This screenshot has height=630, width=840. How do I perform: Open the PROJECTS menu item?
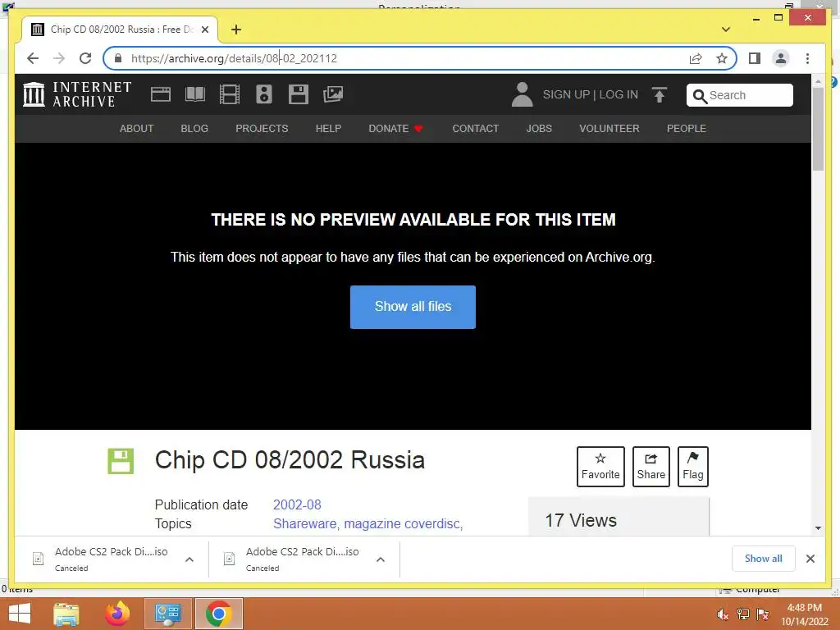point(262,129)
